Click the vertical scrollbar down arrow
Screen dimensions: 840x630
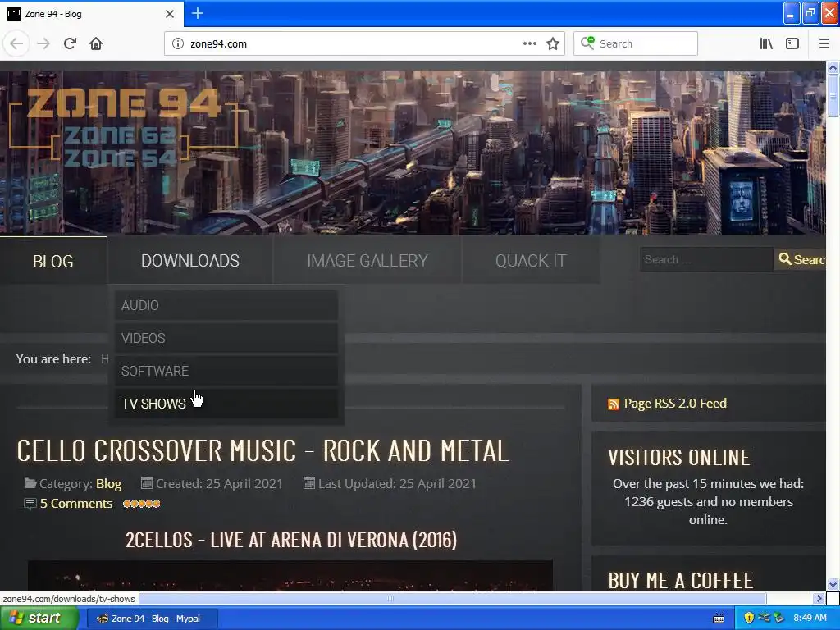[833, 584]
